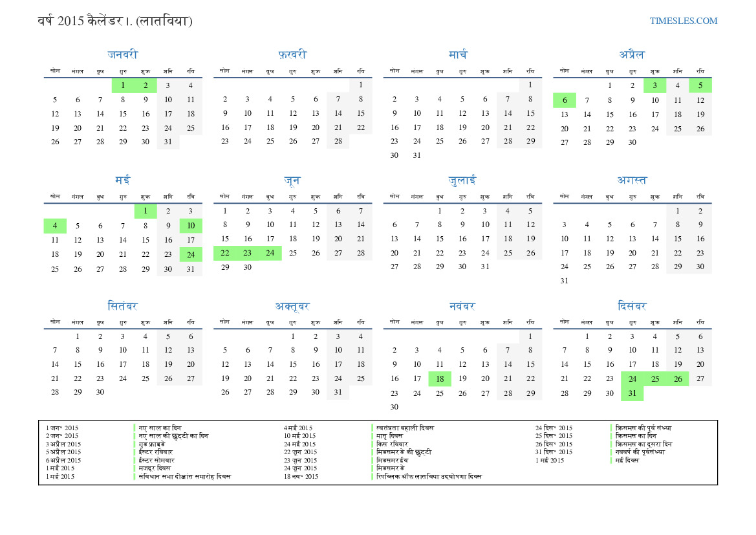Select highlighted January 1 holiday

pos(123,85)
